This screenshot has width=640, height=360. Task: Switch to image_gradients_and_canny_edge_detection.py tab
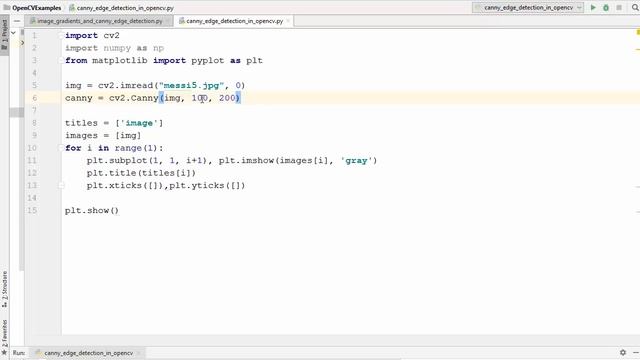(x=100, y=21)
